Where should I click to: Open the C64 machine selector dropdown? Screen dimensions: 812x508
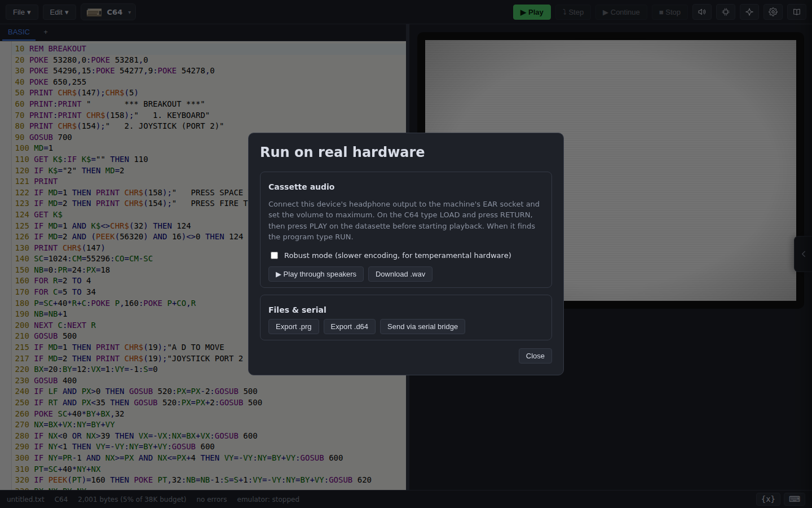[108, 12]
